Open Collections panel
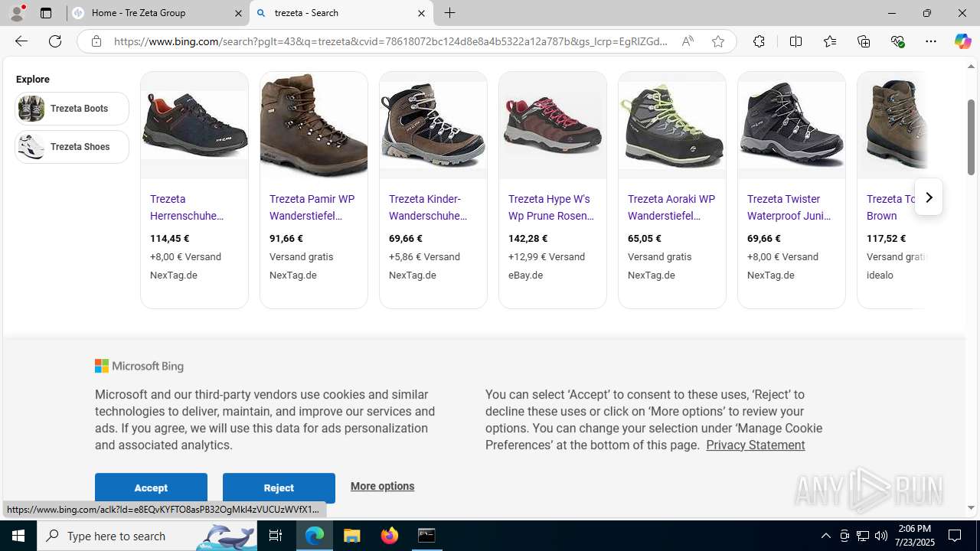The height and width of the screenshot is (551, 980). [x=864, y=41]
